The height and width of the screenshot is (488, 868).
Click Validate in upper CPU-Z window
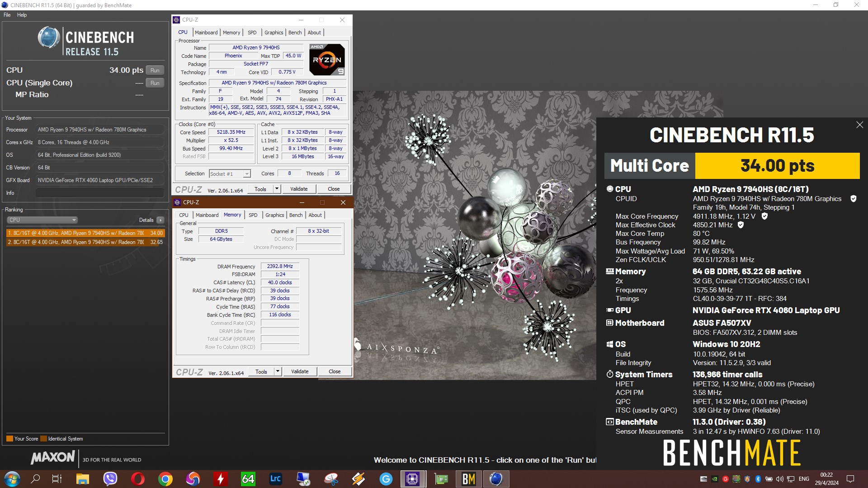[299, 189]
